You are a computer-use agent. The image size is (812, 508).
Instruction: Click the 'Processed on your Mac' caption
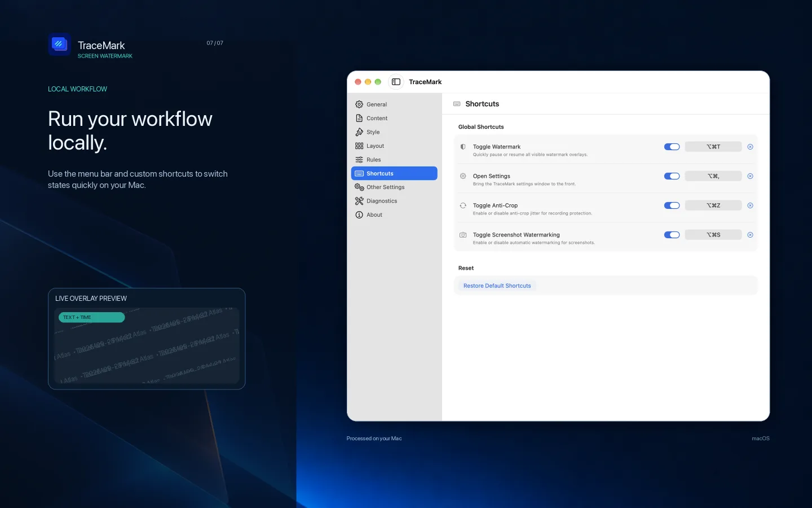374,439
